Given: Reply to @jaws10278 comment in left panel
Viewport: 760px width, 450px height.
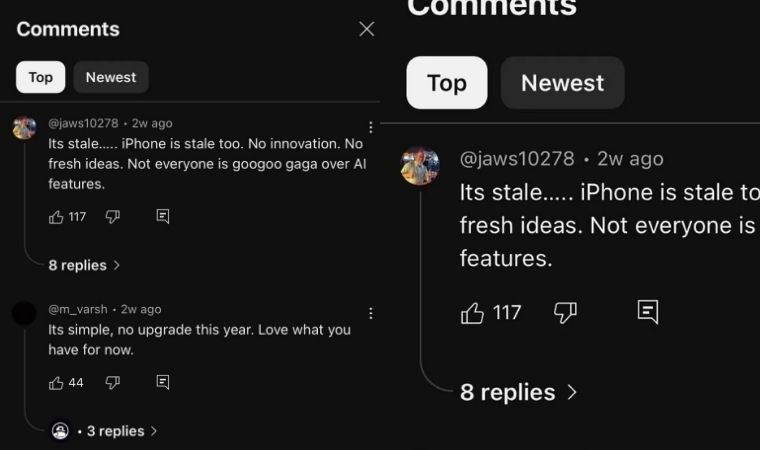Looking at the screenshot, I should click(x=163, y=216).
